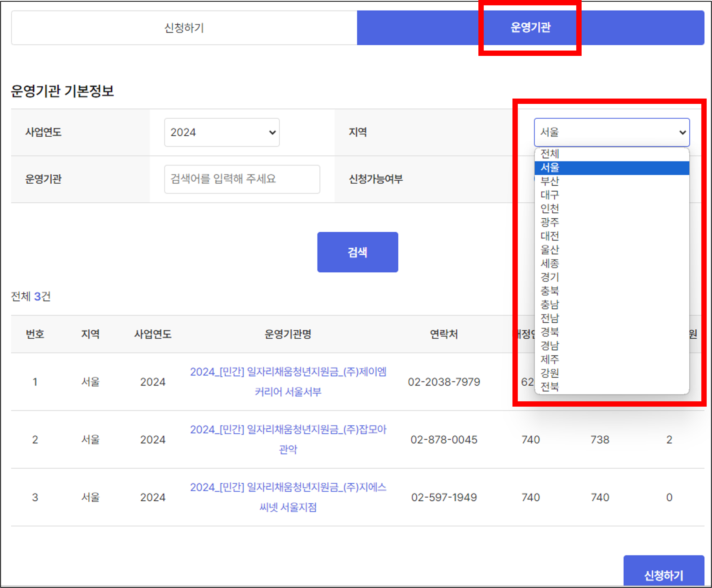This screenshot has height=588, width=712.
Task: Select highlighted 서울 option in list
Action: [x=550, y=168]
